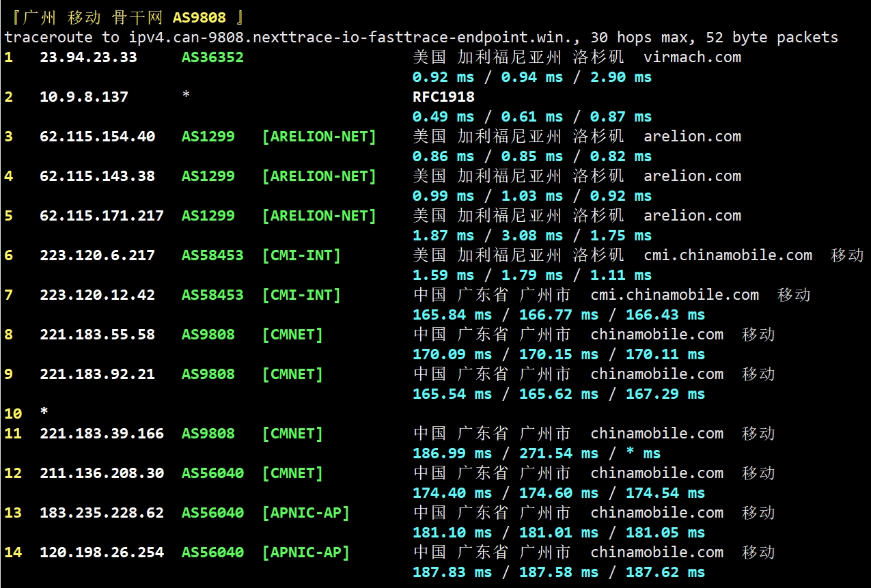Select IP address 62.115.154.40
The image size is (871, 588).
tap(97, 137)
